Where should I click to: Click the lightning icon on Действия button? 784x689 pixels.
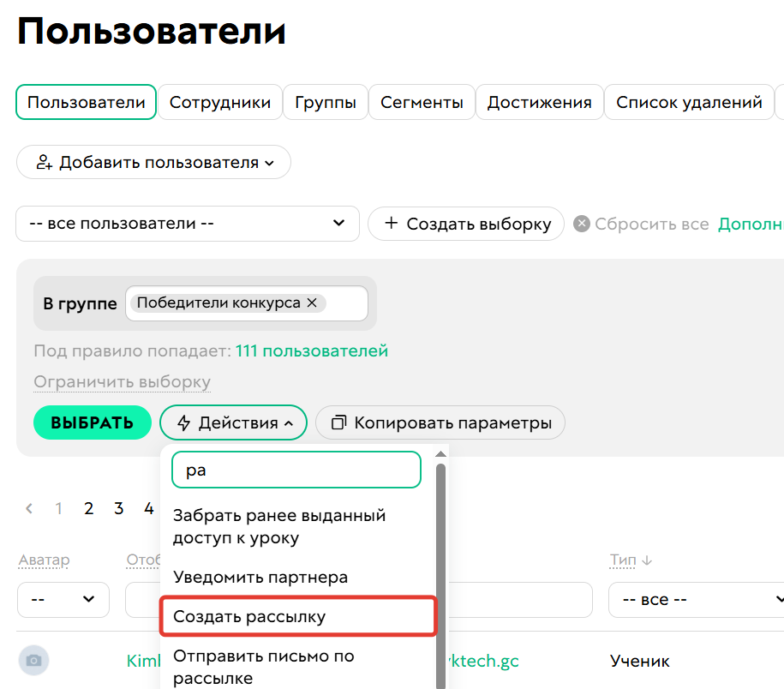pos(185,422)
